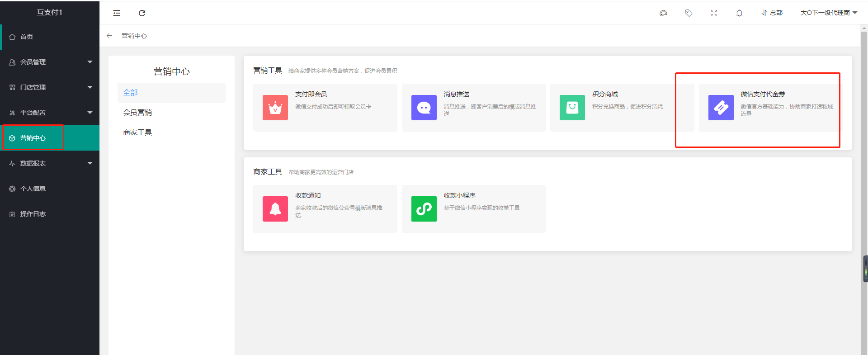Click the back arrow beside 营销中心 breadcrumb

tap(109, 36)
